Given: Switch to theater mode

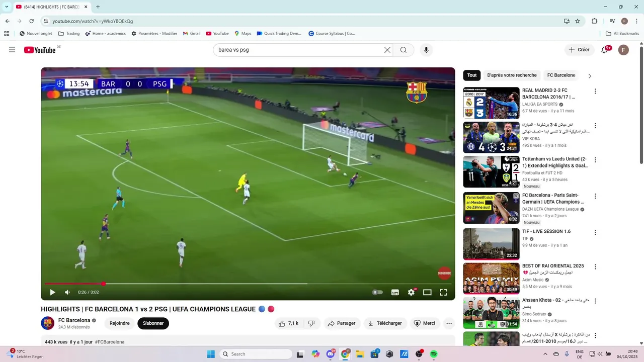Looking at the screenshot, I should click(x=427, y=292).
